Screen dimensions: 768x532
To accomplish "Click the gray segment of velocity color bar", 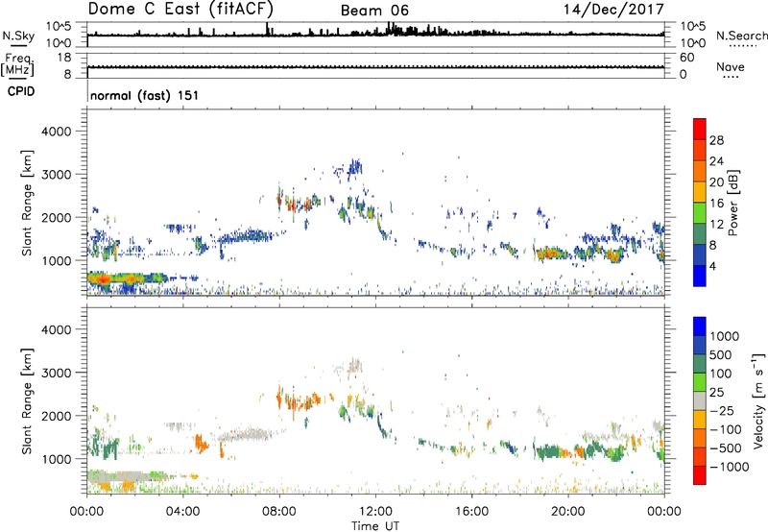I will 700,401.
